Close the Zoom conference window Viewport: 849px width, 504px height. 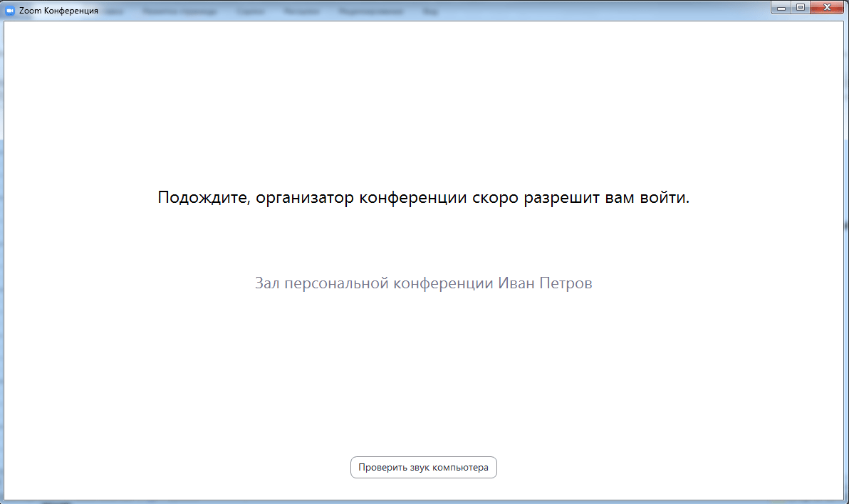(x=826, y=7)
